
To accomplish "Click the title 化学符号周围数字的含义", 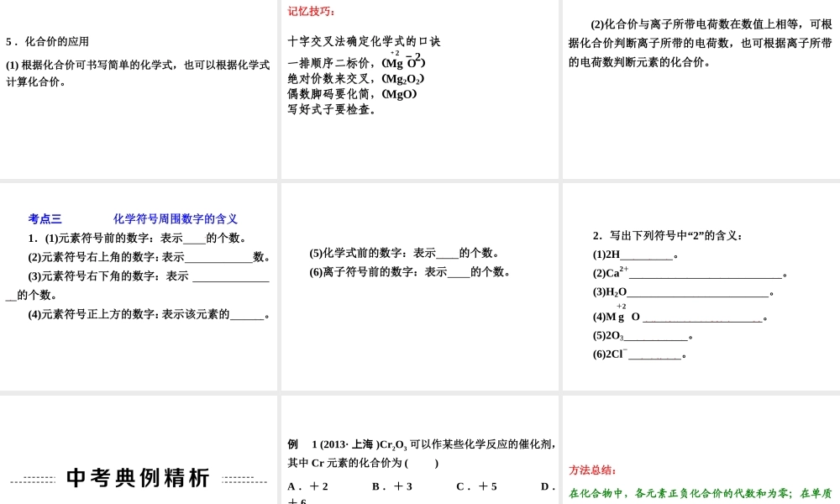I will tap(176, 218).
